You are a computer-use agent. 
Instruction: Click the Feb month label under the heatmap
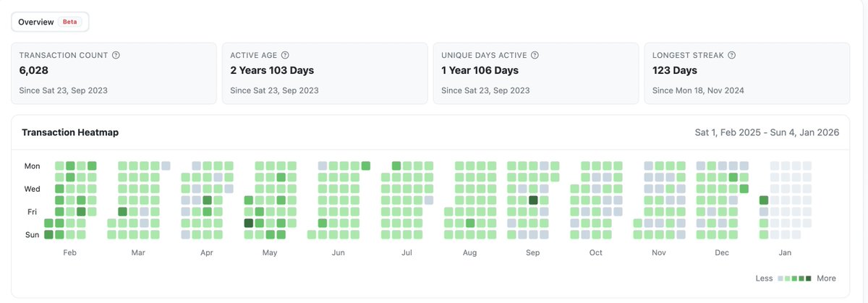70,253
